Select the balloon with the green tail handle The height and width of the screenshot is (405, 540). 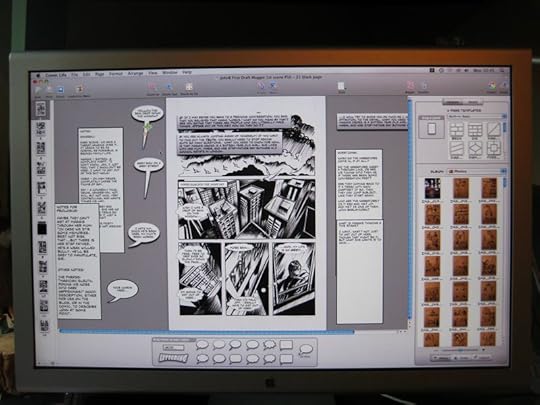(147, 114)
